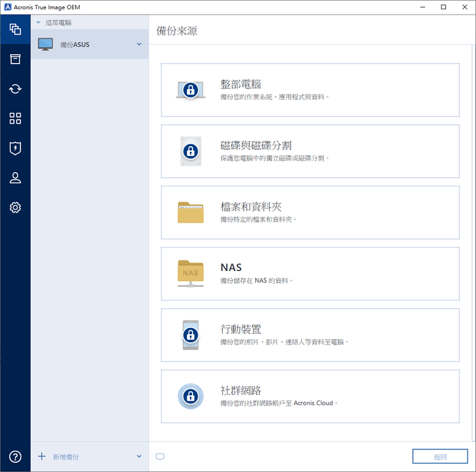Click the 社群網路 circular lock icon

190,397
